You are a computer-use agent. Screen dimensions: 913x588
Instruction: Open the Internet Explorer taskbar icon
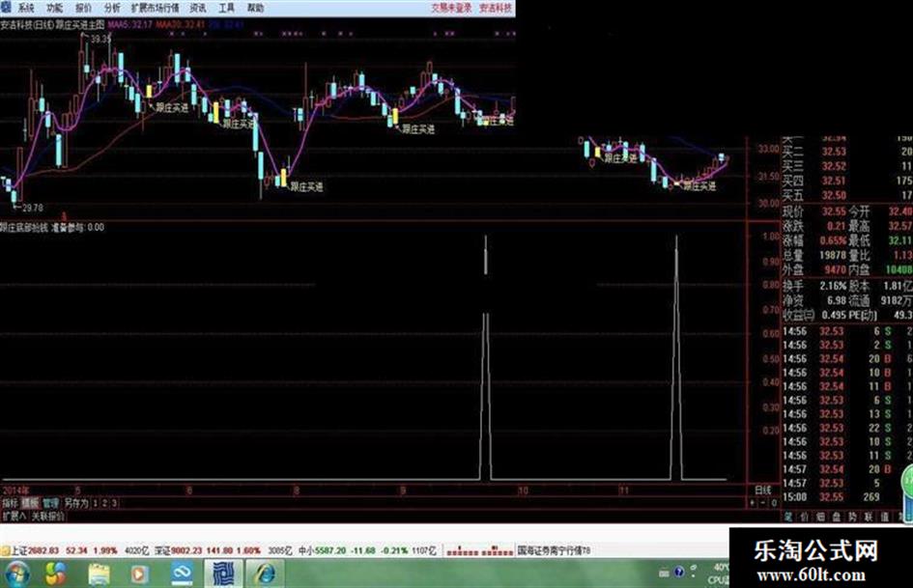[x=265, y=574]
